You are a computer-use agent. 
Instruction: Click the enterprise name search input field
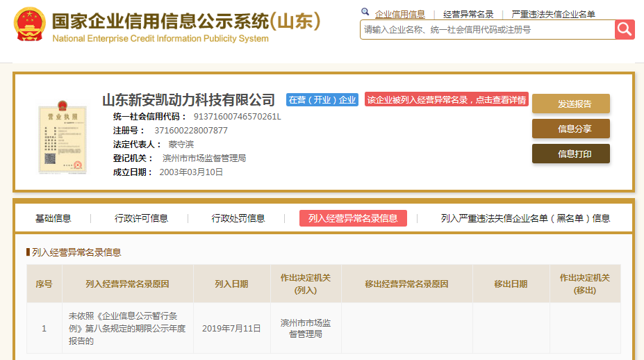(x=487, y=30)
